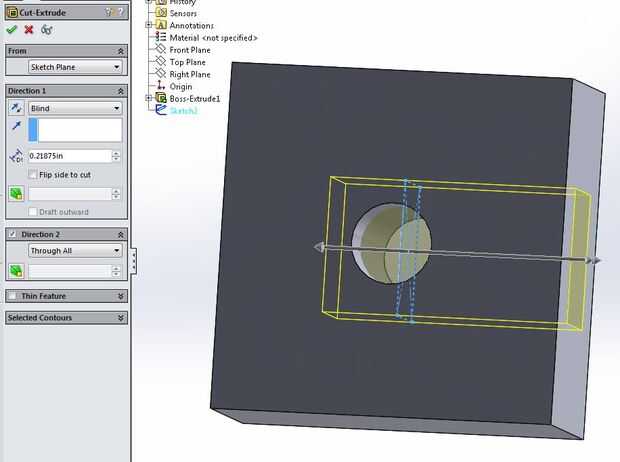This screenshot has height=462, width=620.
Task: Toggle the detailed preview eyeglasses icon
Action: coord(47,30)
